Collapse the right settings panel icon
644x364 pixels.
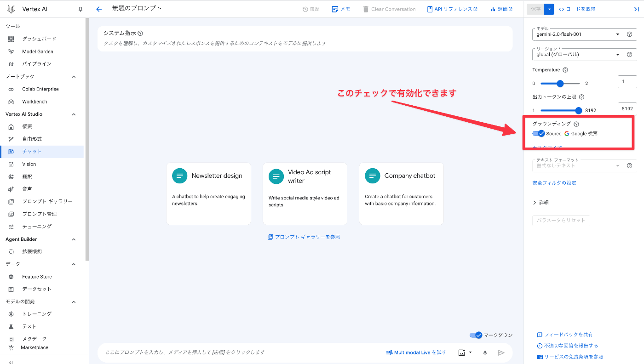(636, 9)
